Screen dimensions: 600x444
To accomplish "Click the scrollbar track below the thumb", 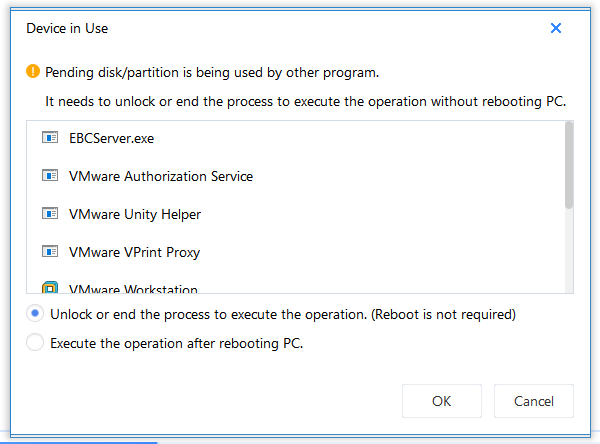I will click(x=569, y=251).
